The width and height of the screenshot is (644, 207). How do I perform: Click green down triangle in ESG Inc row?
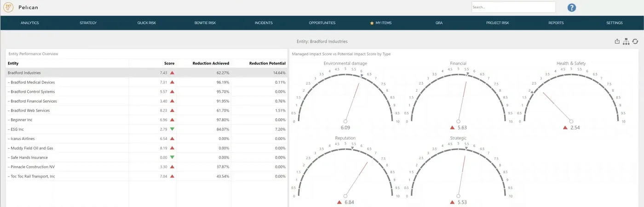click(172, 129)
